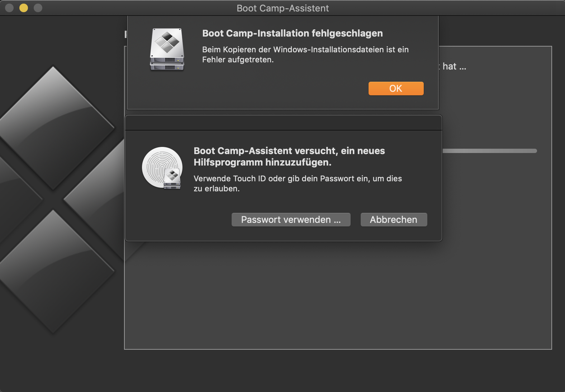The height and width of the screenshot is (392, 565).
Task: Click the "Boot Camp-Assistent" window title
Action: point(282,8)
